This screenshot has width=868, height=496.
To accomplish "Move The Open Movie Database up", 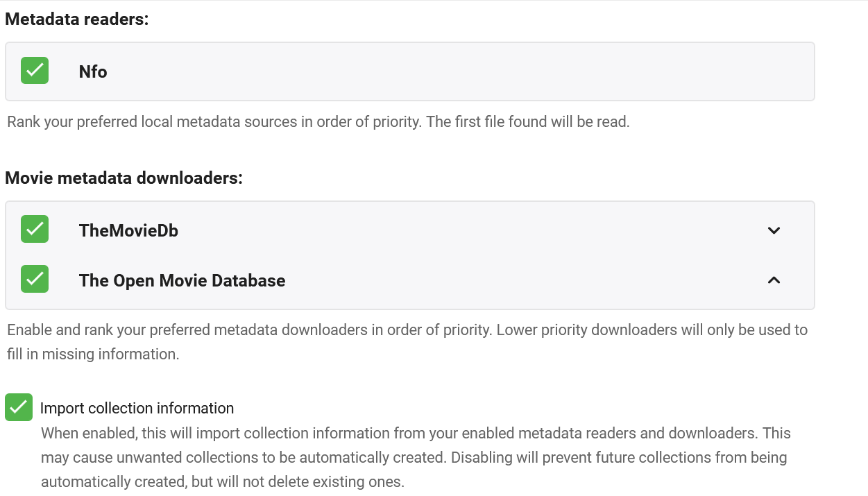I will (x=774, y=280).
